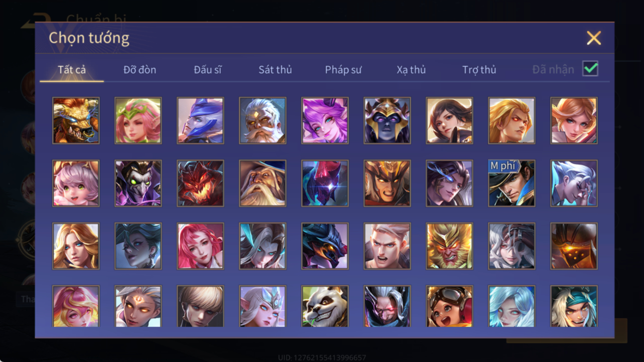Choose the purple-haired girl hero
Viewport: 644px width, 362px height.
coord(325,120)
